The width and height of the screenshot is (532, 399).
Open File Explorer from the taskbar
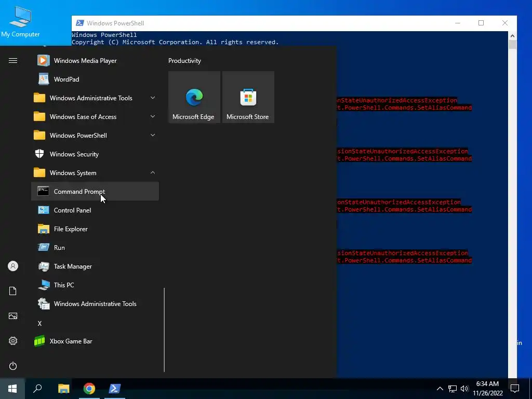[x=63, y=389]
